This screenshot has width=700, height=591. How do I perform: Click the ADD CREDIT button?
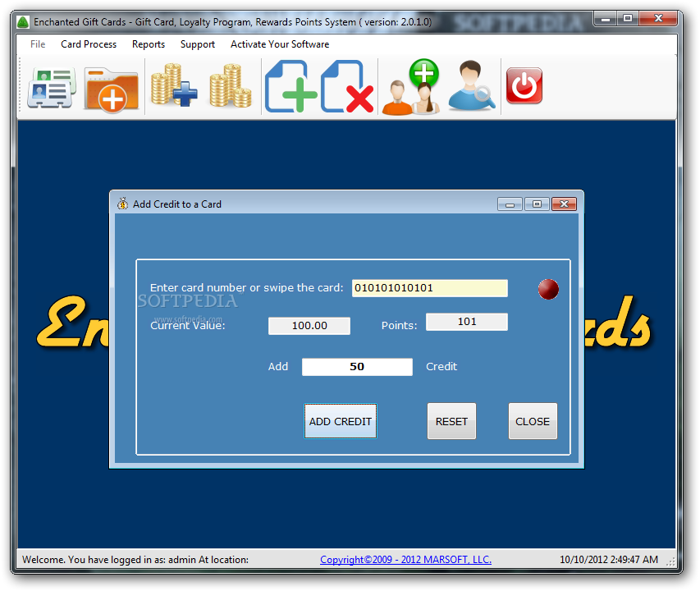pos(341,421)
